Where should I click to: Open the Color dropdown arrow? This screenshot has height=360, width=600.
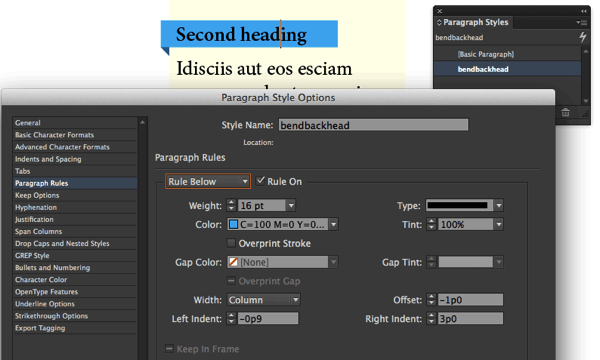tap(334, 224)
